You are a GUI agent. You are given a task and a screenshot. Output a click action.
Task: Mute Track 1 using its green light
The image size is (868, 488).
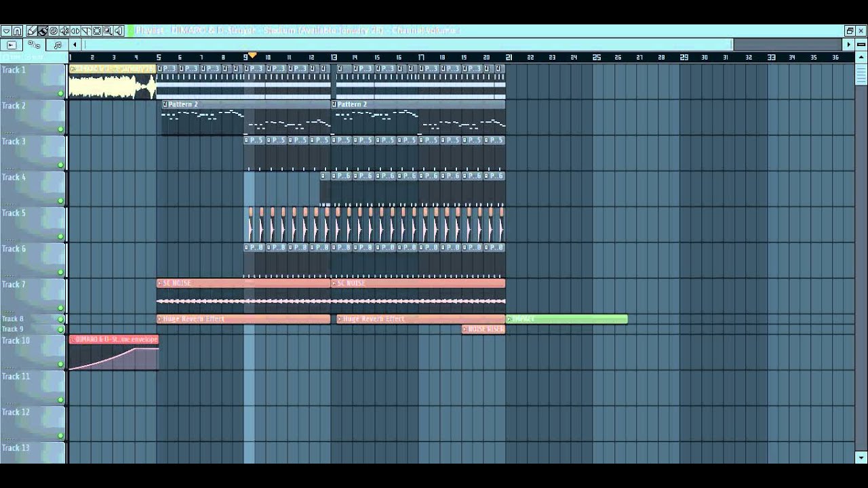tap(60, 94)
